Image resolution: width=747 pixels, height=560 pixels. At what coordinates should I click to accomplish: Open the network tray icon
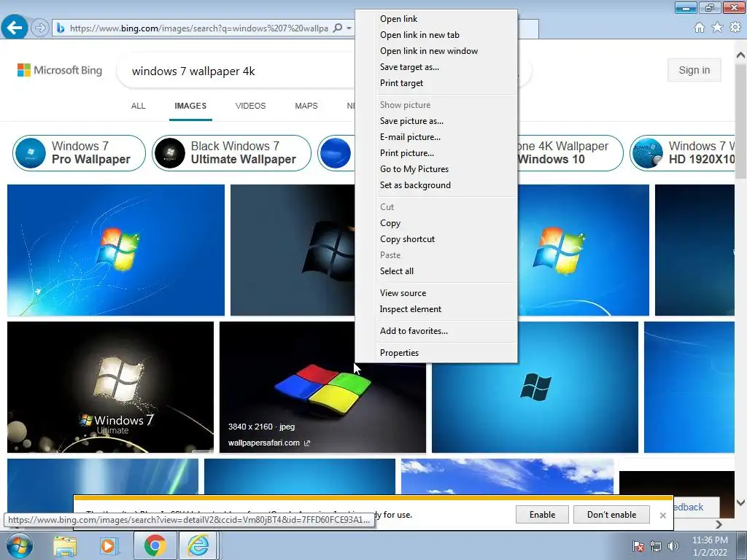pyautogui.click(x=656, y=546)
